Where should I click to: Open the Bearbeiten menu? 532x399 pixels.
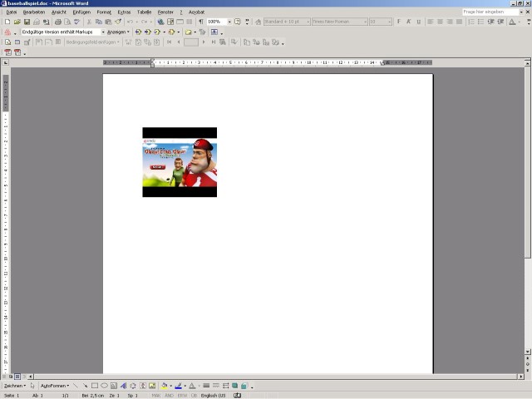click(x=34, y=12)
